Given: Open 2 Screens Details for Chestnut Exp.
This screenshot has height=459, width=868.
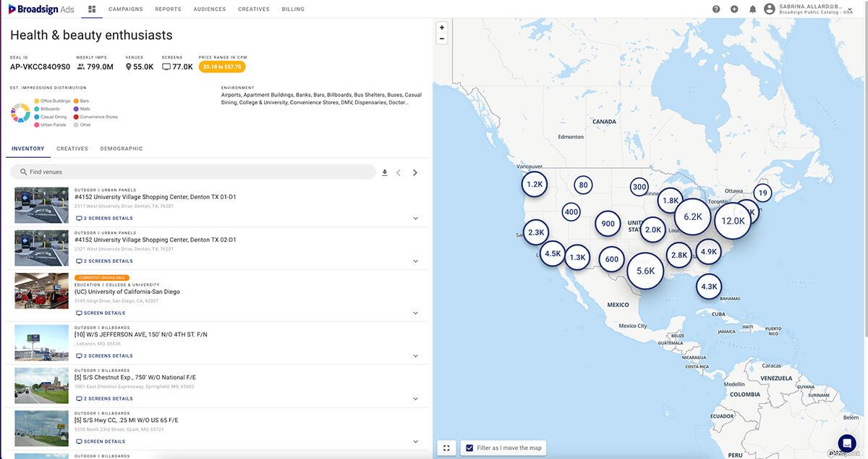Looking at the screenshot, I should pyautogui.click(x=104, y=399).
